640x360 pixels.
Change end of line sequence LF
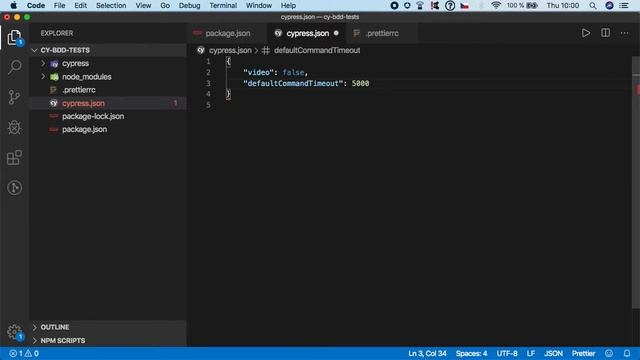(x=531, y=353)
